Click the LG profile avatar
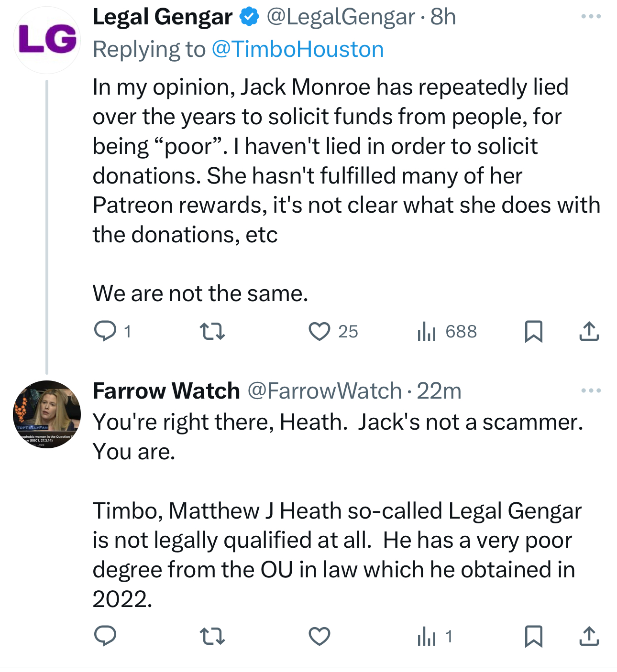 (x=47, y=40)
